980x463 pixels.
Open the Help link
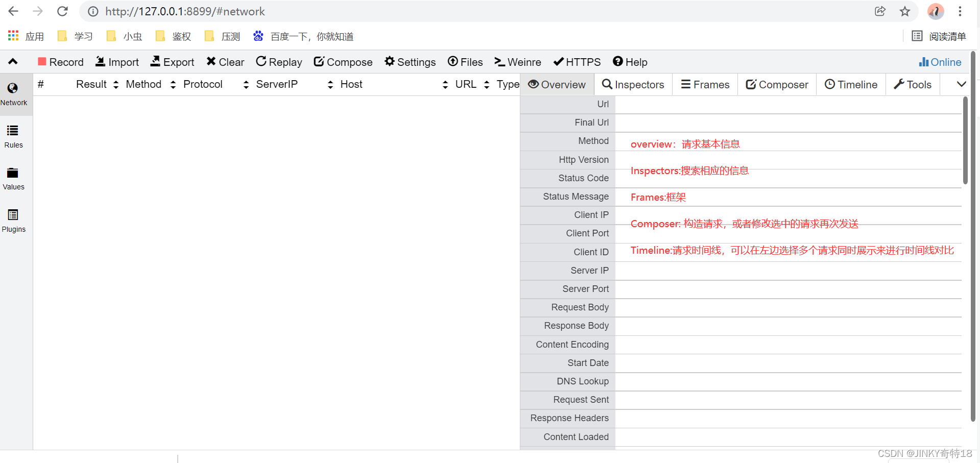630,62
